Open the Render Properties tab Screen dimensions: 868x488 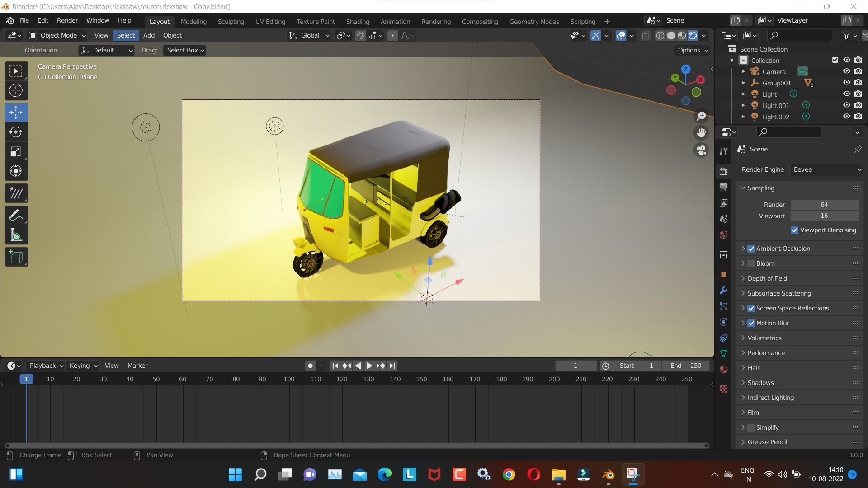[x=723, y=171]
